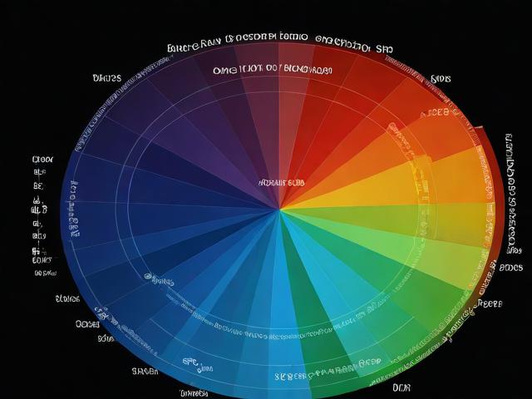Pick the bright blue wedge at the bottom
Viewport: 532px width, 399px height.
point(249,316)
